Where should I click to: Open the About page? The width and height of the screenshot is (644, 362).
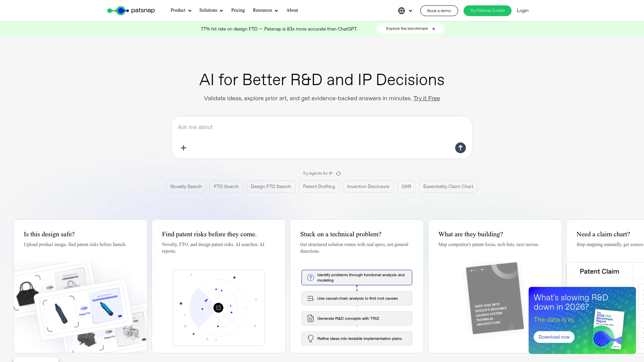coord(292,10)
